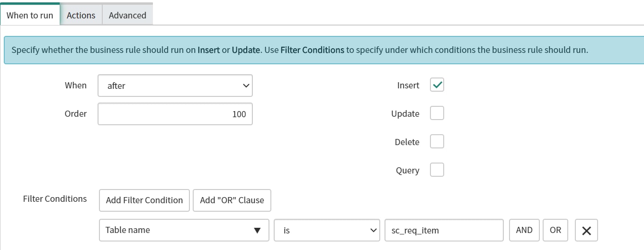644x250 pixels.
Task: Remove the filter condition with X icon
Action: (x=586, y=230)
